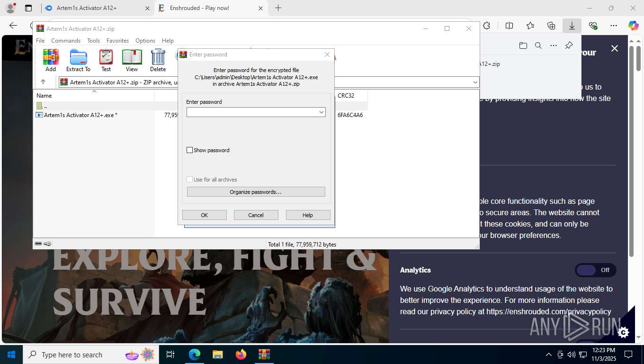644x364 pixels.
Task: Click the WinRAR taskbar icon
Action: point(264,355)
